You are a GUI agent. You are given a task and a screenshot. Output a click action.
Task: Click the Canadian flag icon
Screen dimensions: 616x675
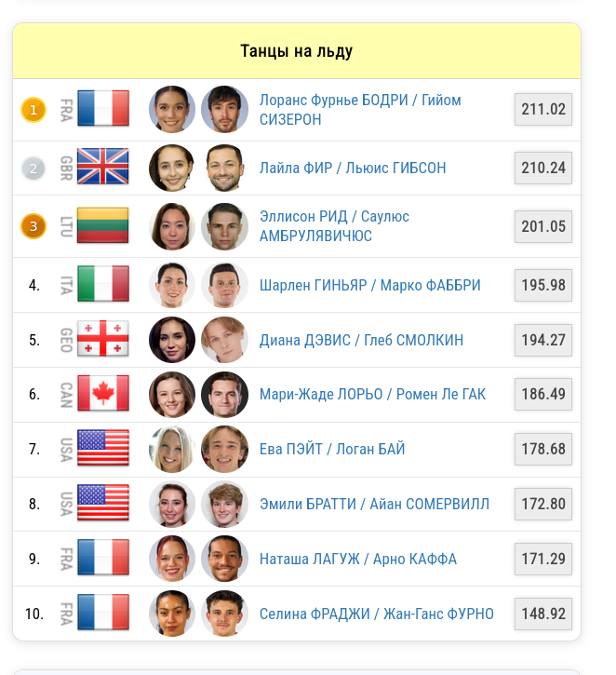pyautogui.click(x=102, y=394)
